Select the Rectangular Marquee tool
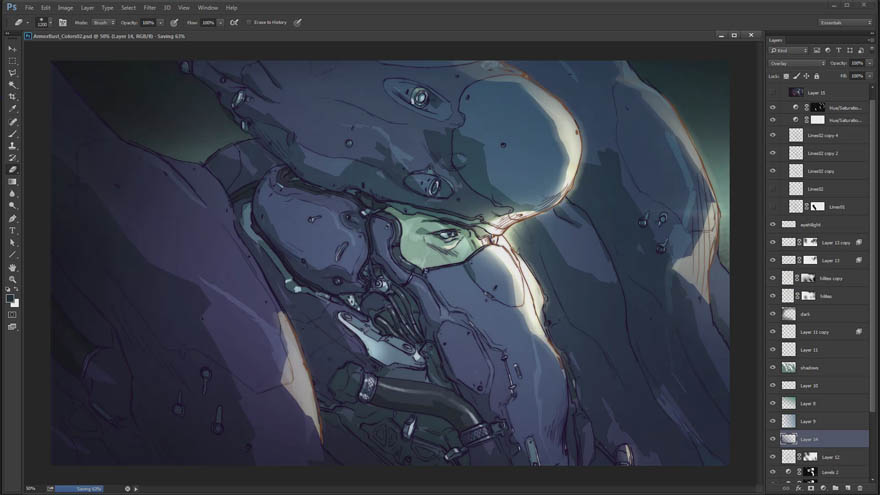880x495 pixels. 12,61
